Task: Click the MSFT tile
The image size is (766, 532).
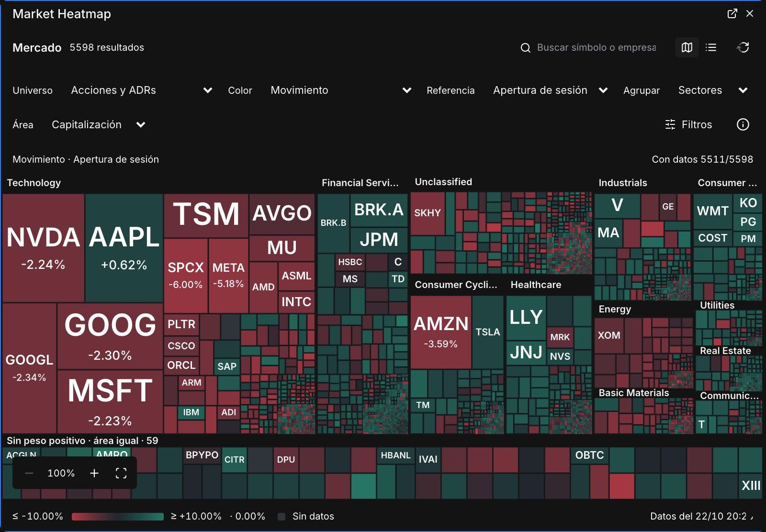Action: pos(110,401)
